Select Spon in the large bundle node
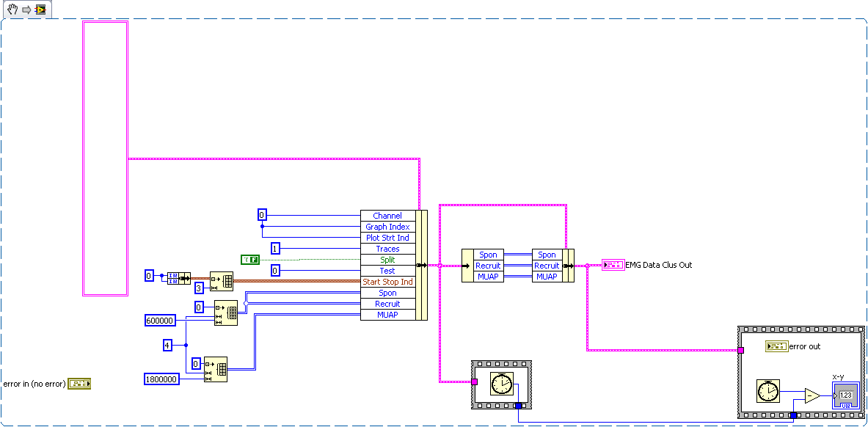 [387, 293]
